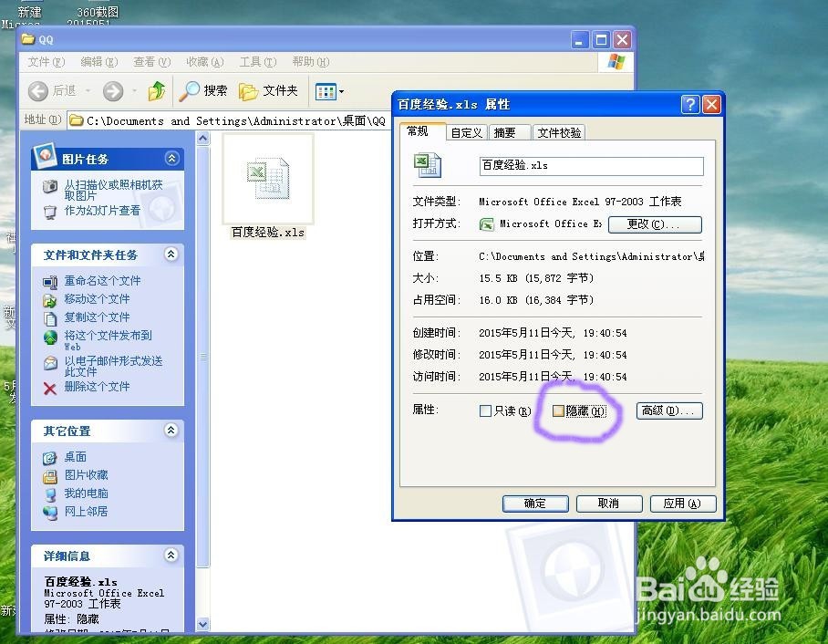Open the 查看(V) menu

pyautogui.click(x=151, y=62)
